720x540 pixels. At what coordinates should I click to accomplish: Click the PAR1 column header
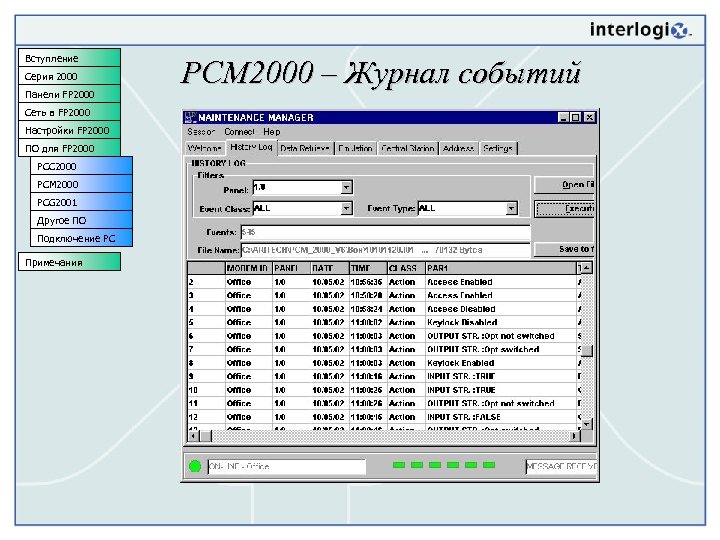pos(501,268)
